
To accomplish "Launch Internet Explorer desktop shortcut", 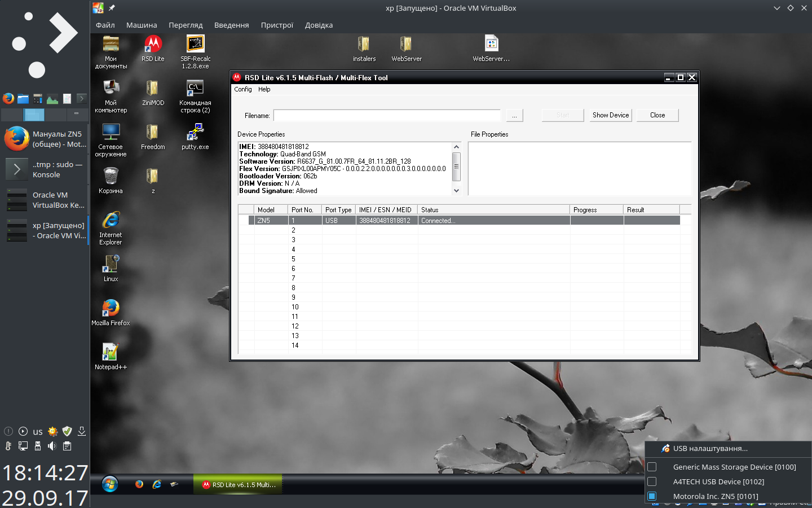I will (111, 228).
